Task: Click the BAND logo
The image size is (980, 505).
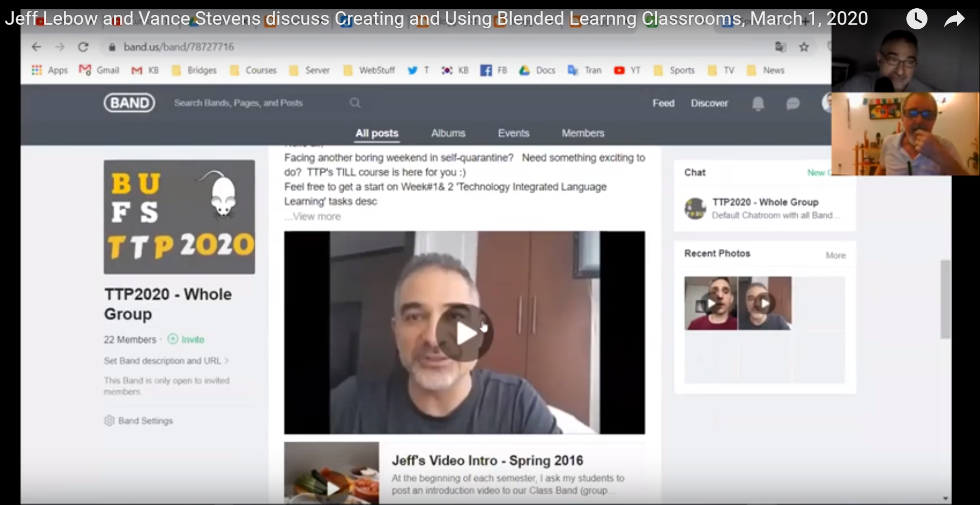Action: point(129,103)
